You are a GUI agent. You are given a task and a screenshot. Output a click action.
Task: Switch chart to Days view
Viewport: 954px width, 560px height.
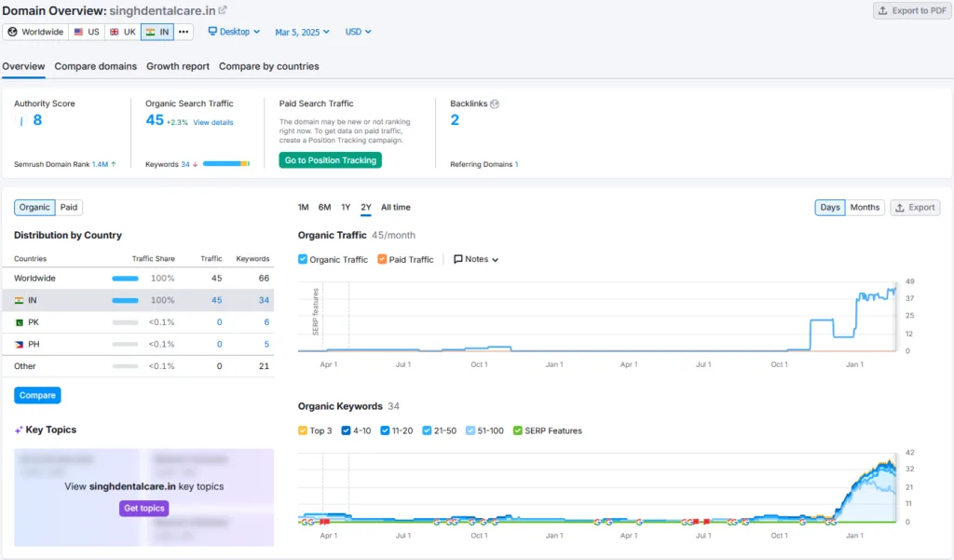point(830,208)
